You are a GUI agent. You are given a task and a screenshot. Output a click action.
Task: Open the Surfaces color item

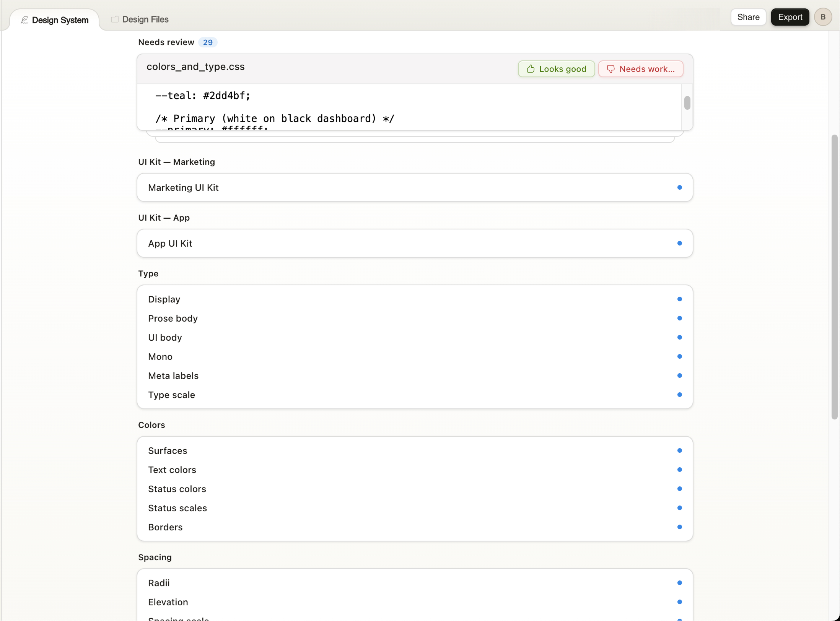point(415,450)
